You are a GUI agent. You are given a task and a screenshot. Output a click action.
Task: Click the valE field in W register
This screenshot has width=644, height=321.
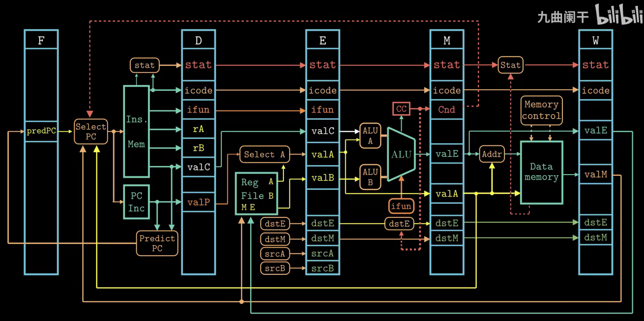tap(596, 130)
